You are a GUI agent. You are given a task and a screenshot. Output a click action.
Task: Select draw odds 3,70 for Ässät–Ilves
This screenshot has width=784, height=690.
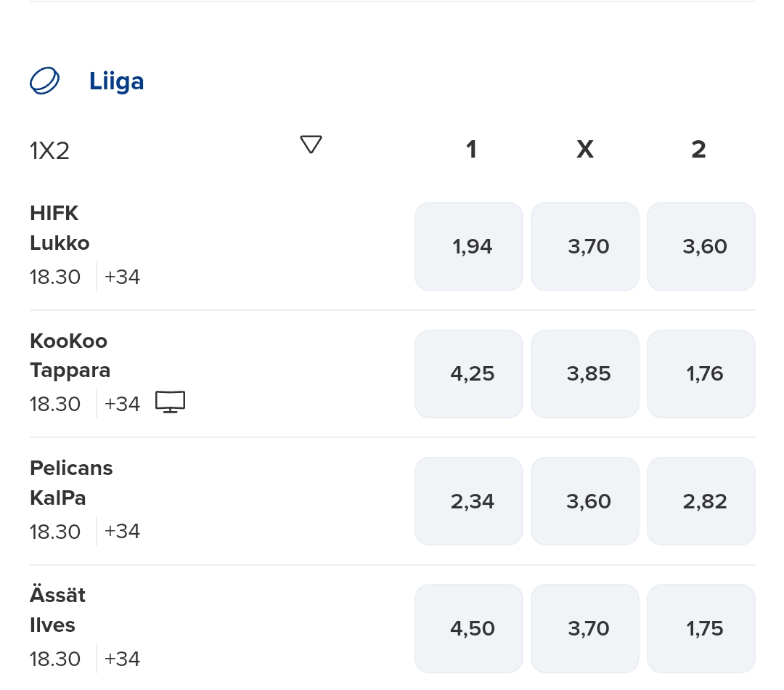click(585, 628)
